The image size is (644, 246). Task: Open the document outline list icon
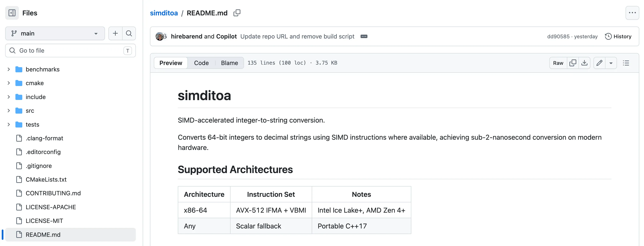point(626,63)
